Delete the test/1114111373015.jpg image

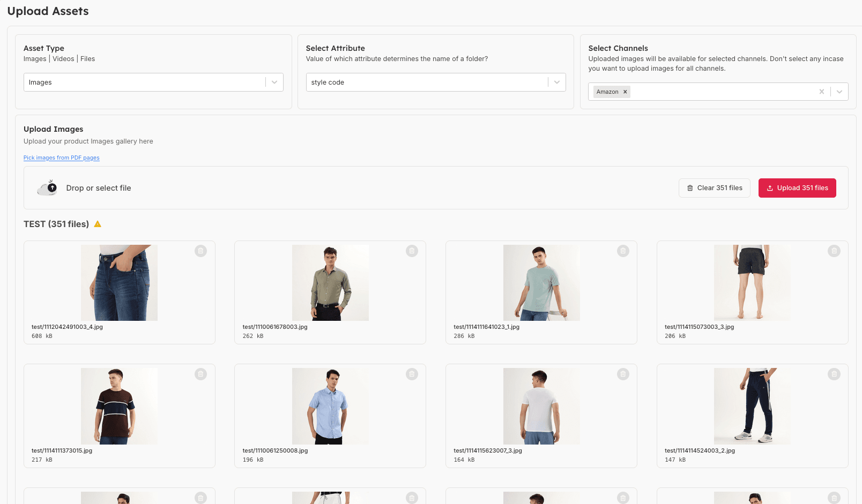(x=200, y=374)
